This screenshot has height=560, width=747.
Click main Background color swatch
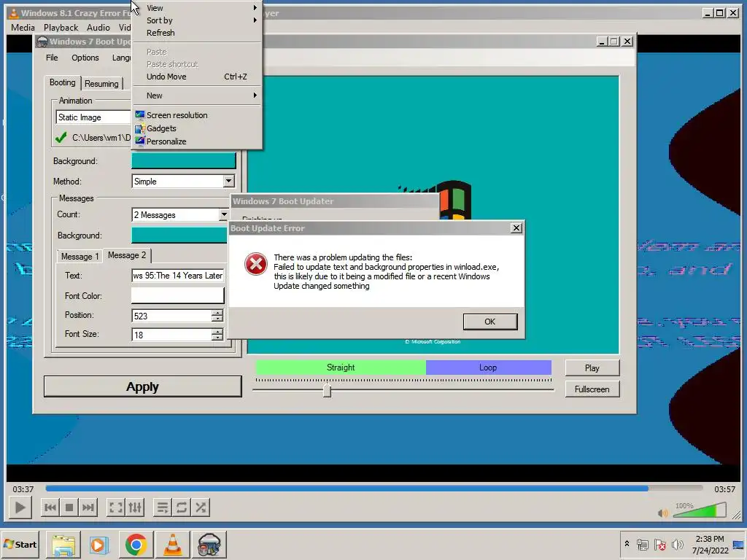(x=183, y=161)
